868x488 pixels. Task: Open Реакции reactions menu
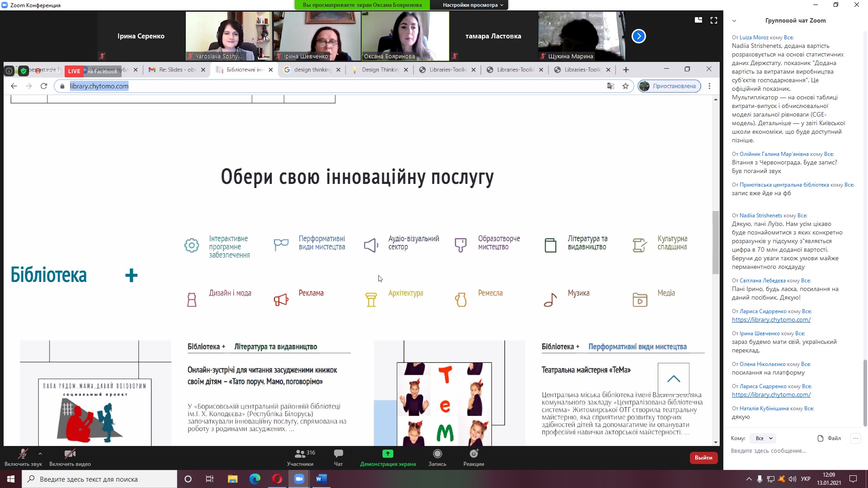coord(474,457)
